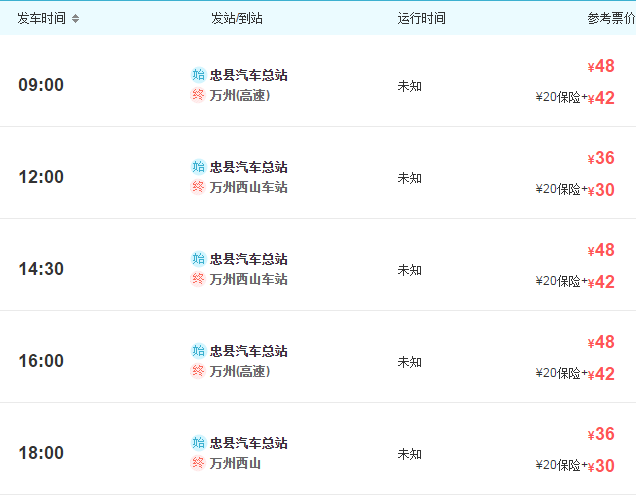Sort by departure time arrow icon
Viewport: 636px width, 496px height.
point(75,18)
